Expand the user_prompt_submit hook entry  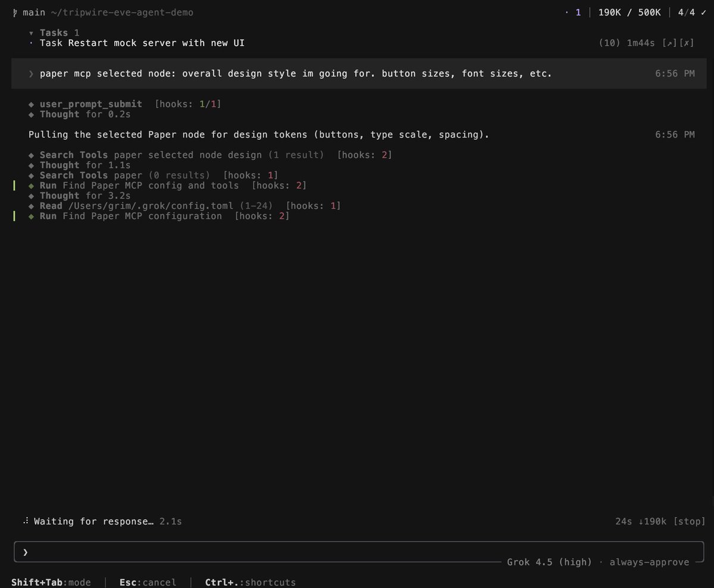pos(90,104)
